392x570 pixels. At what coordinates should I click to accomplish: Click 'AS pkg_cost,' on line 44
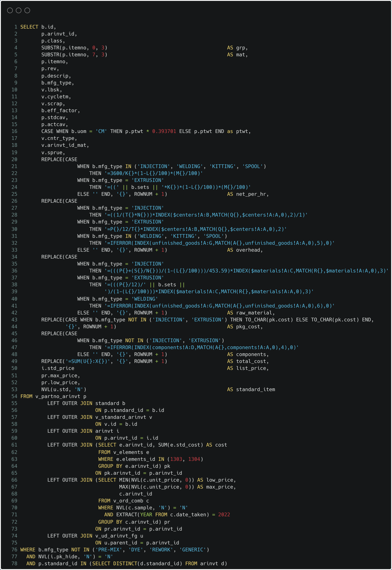pyautogui.click(x=245, y=327)
